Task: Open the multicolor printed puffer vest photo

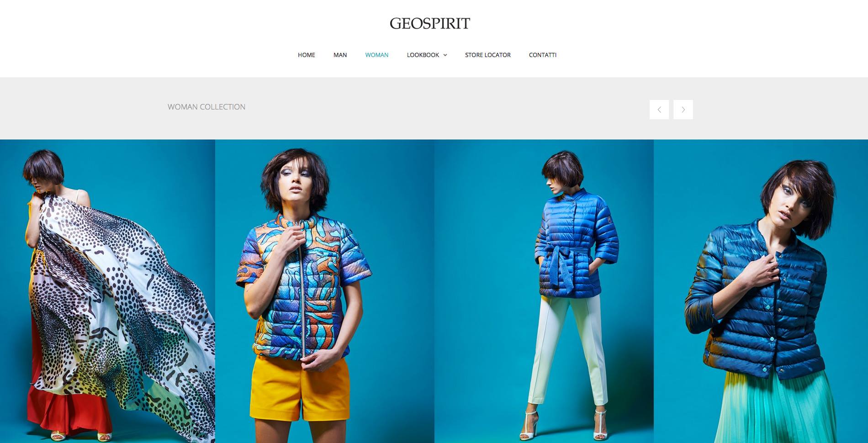Action: pos(325,291)
